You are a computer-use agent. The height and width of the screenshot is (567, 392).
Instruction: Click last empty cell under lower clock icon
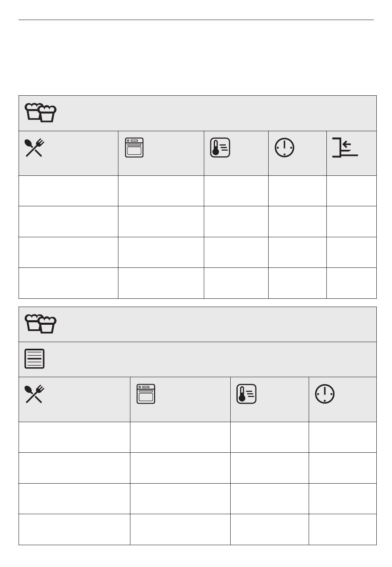[x=342, y=529]
